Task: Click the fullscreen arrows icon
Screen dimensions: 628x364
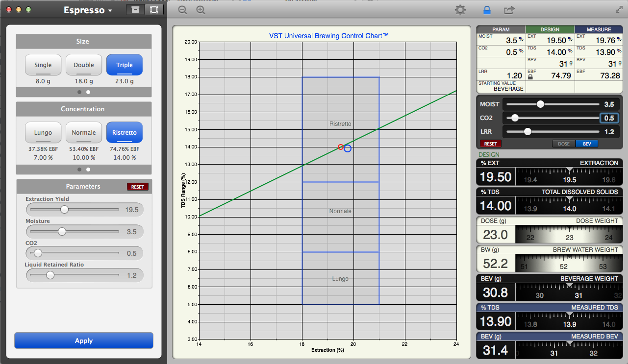Action: 619,9
